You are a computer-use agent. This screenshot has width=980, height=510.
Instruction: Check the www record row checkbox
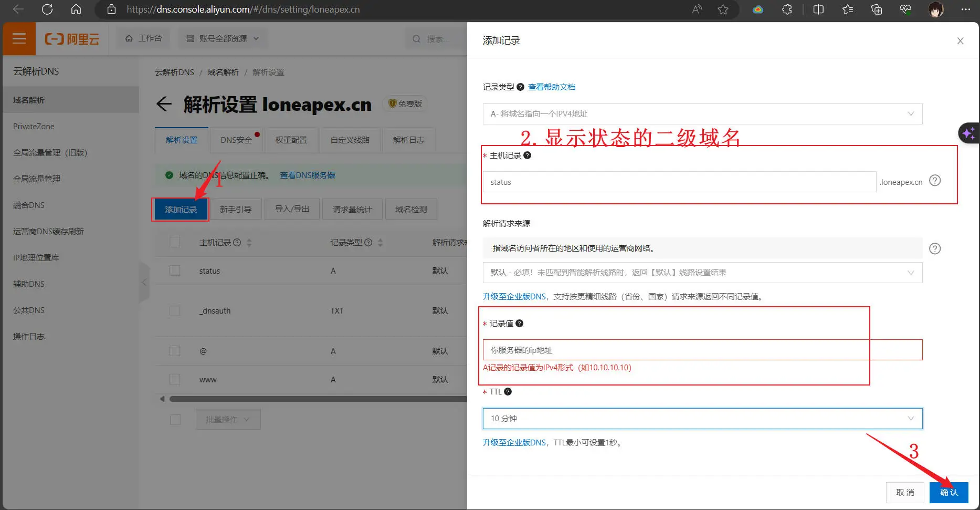click(175, 379)
